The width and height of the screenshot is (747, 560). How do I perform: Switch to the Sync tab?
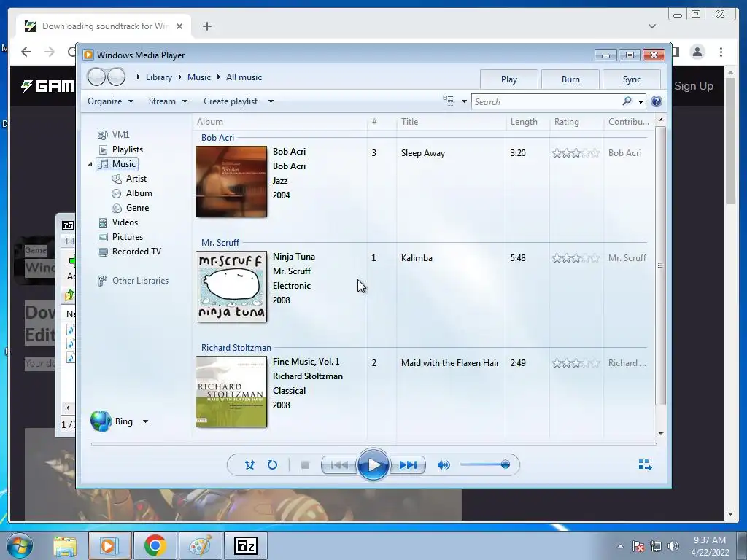click(x=632, y=79)
